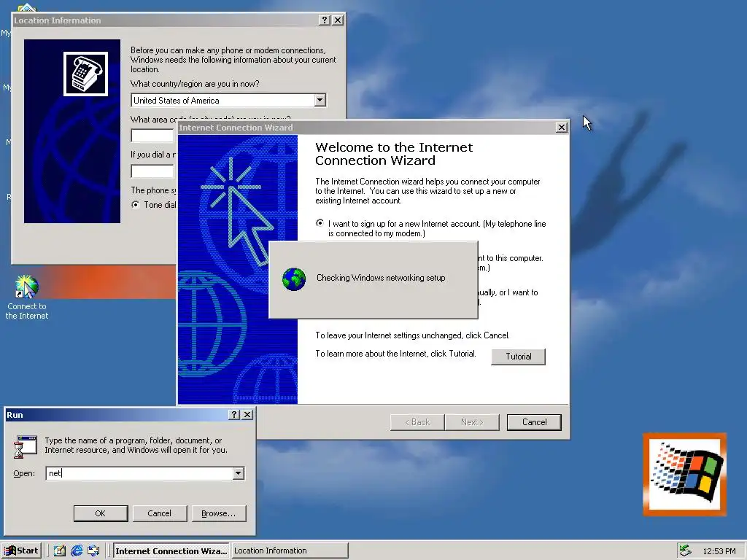Image resolution: width=747 pixels, height=560 pixels.
Task: Click the Start button
Action: [21, 551]
